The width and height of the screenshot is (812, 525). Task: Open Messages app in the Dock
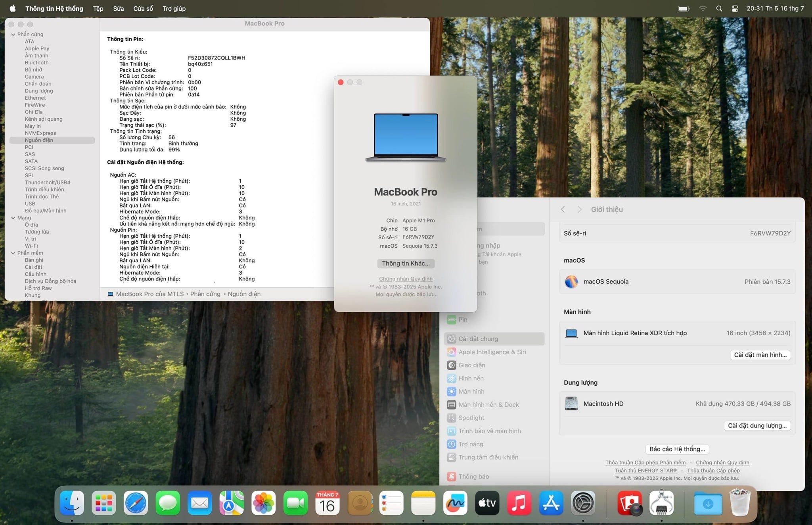(168, 503)
